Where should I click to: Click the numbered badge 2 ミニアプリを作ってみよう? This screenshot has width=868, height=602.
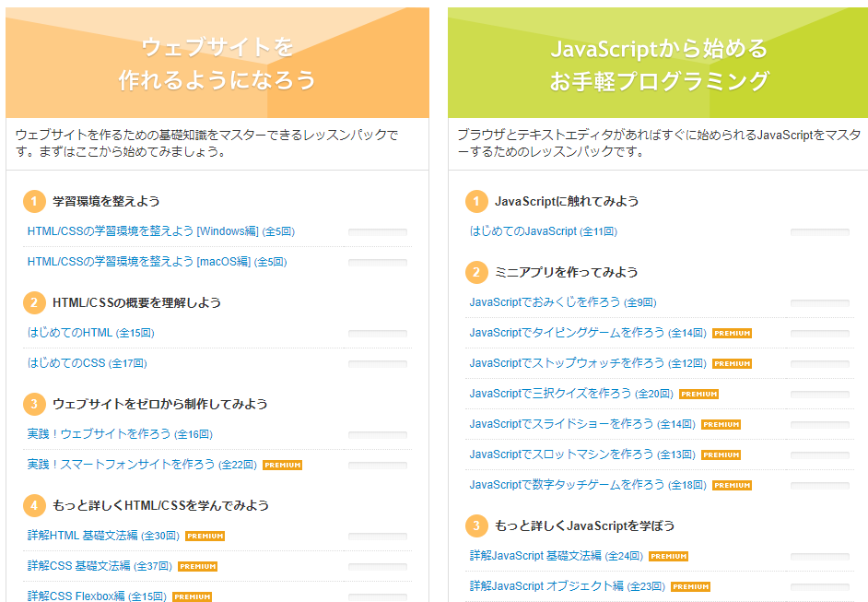pyautogui.click(x=477, y=271)
